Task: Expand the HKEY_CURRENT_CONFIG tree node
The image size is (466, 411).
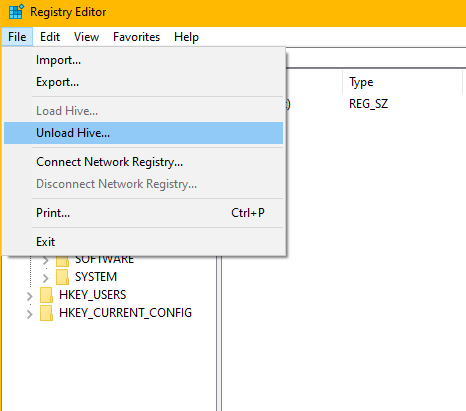Action: (30, 314)
